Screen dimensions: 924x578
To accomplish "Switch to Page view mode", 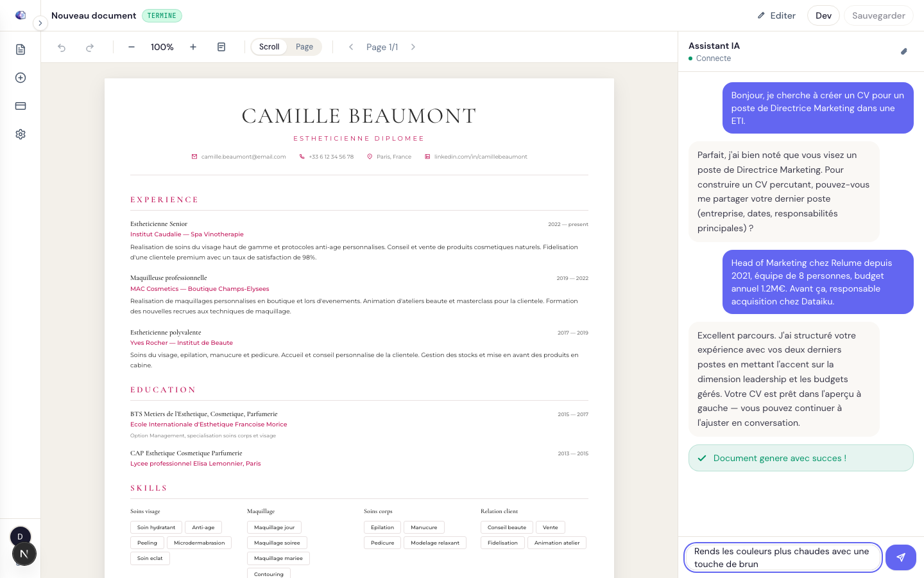I will 304,47.
